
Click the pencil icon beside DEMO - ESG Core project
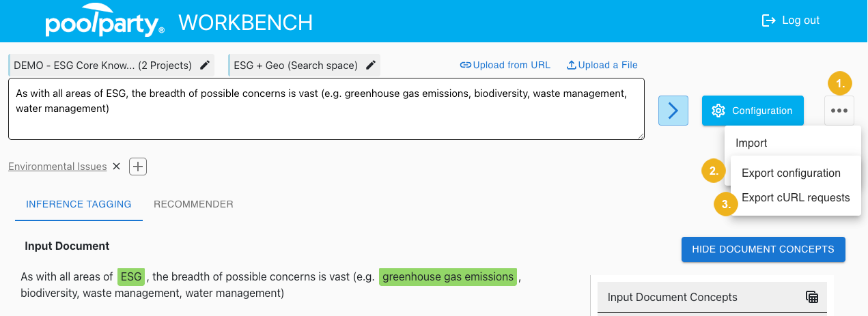(x=205, y=66)
